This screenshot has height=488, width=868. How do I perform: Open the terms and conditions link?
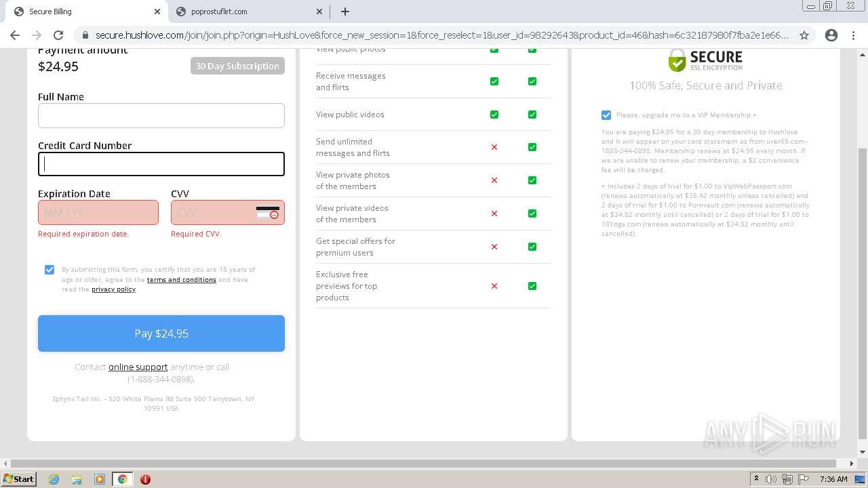tap(181, 279)
